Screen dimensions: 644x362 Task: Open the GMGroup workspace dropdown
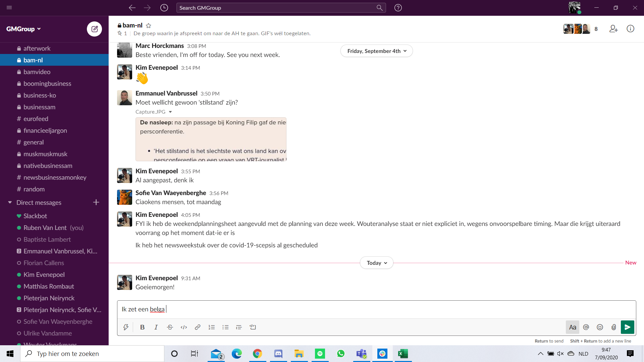pos(23,29)
